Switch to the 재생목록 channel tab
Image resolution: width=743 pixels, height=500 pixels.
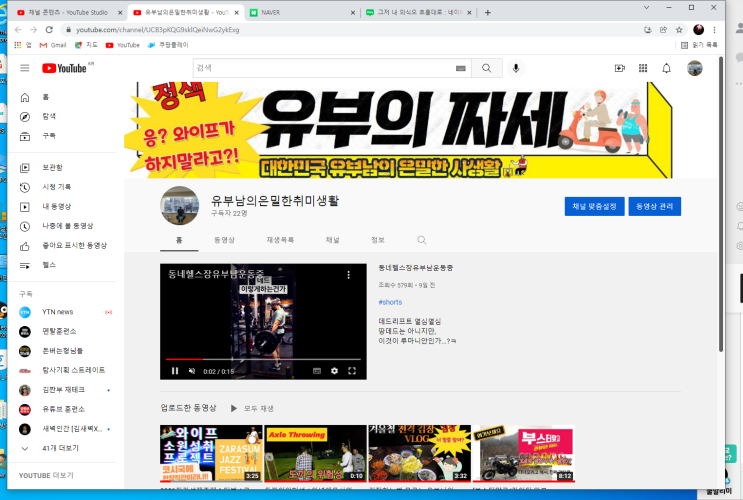point(280,240)
